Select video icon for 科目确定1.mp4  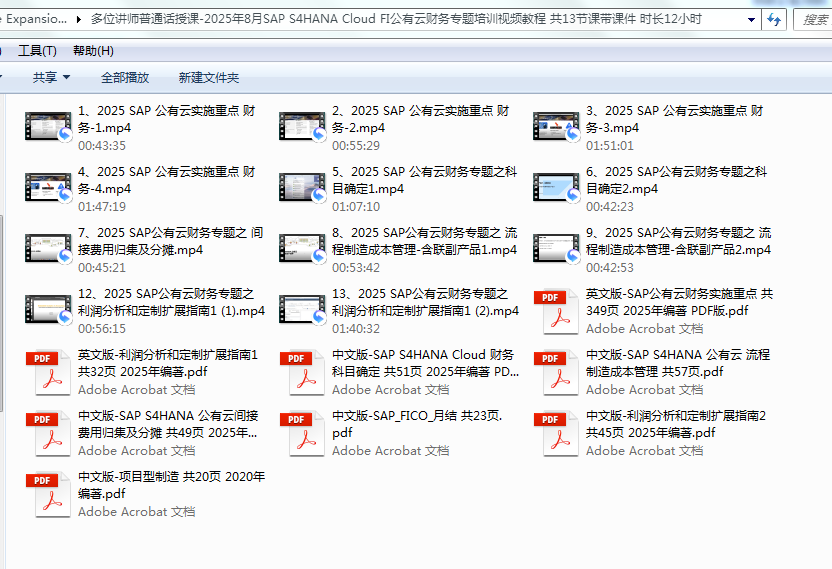[303, 188]
